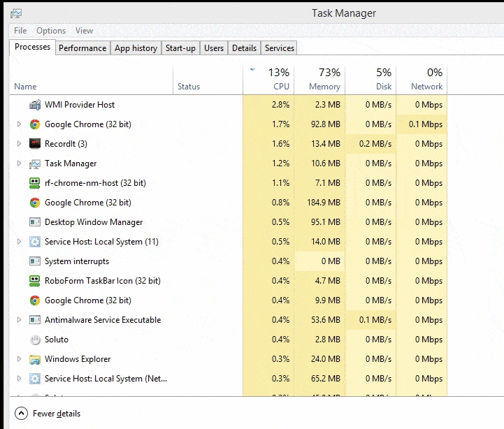Screen dimensions: 504x429
Task: Click the Desktop Window Manager icon
Action: pyautogui.click(x=35, y=222)
